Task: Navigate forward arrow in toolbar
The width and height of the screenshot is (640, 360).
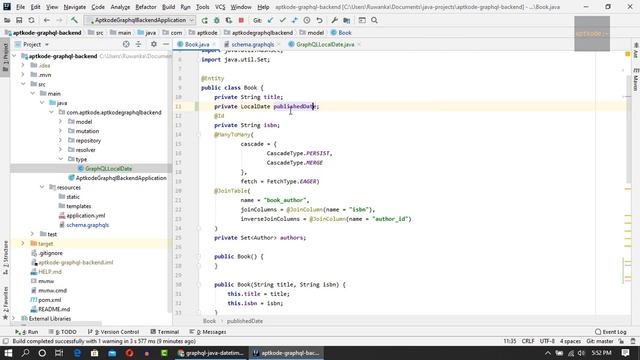Action: click(60, 20)
